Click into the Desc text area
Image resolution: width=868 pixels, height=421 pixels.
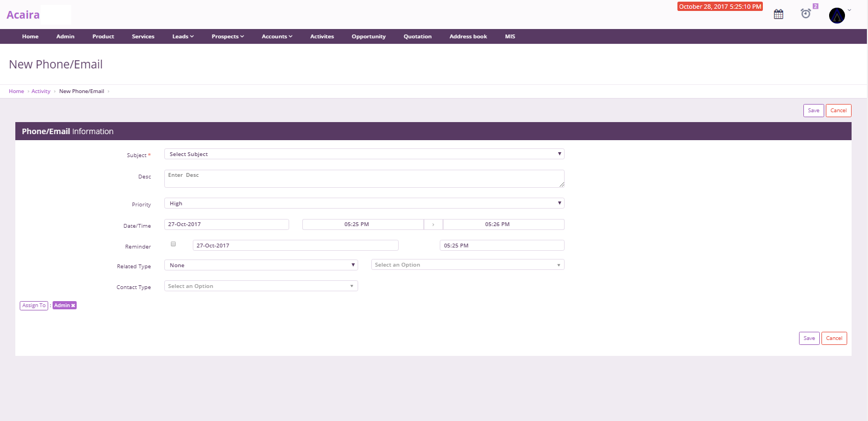tap(364, 179)
